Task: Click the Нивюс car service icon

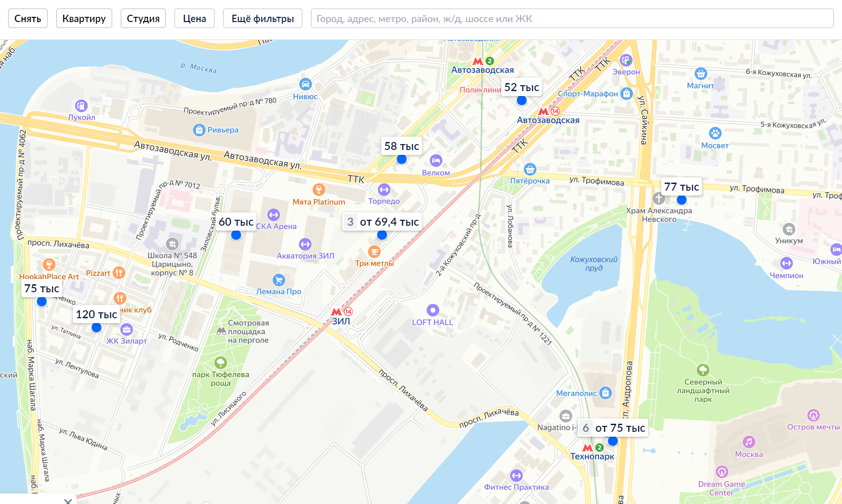Action: (x=305, y=84)
